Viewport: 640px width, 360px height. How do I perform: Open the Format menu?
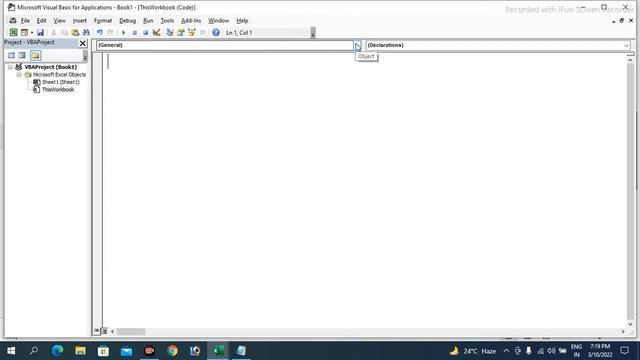[x=103, y=20]
